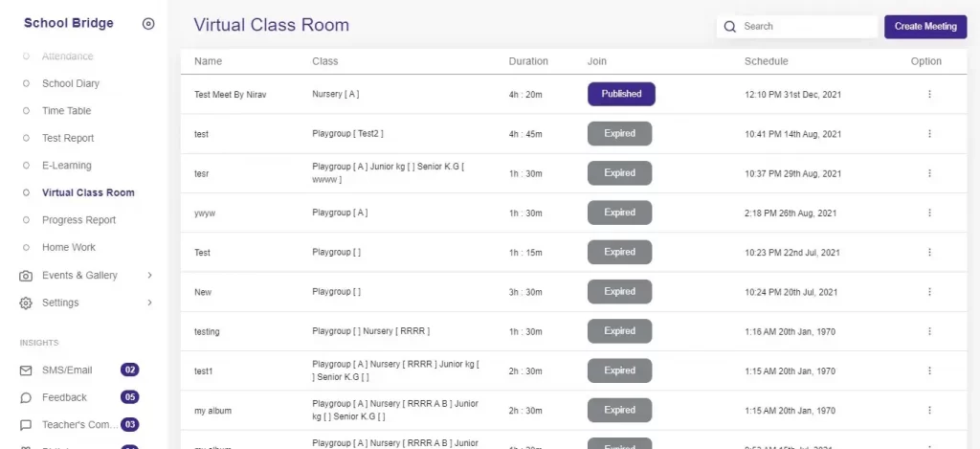The image size is (980, 449).
Task: Click the Expired button for test1 meeting
Action: coord(619,370)
